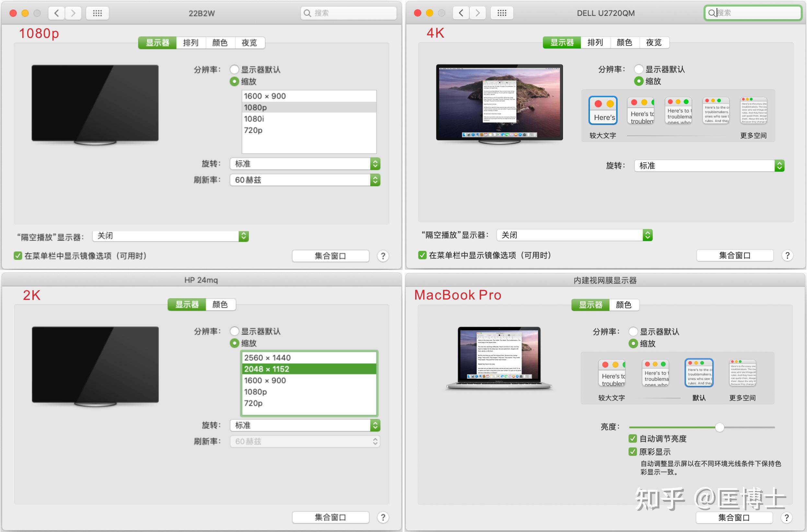Select 更多空间 scaling on the built-in Retina display
The width and height of the screenshot is (807, 532).
click(x=742, y=372)
